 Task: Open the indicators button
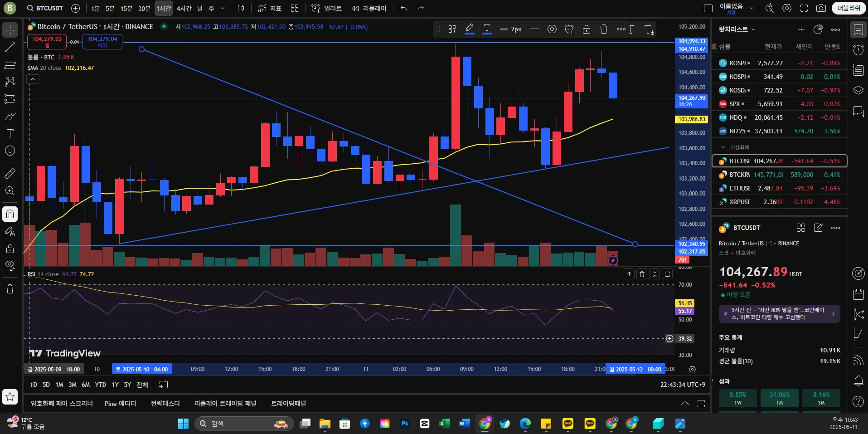(x=270, y=8)
